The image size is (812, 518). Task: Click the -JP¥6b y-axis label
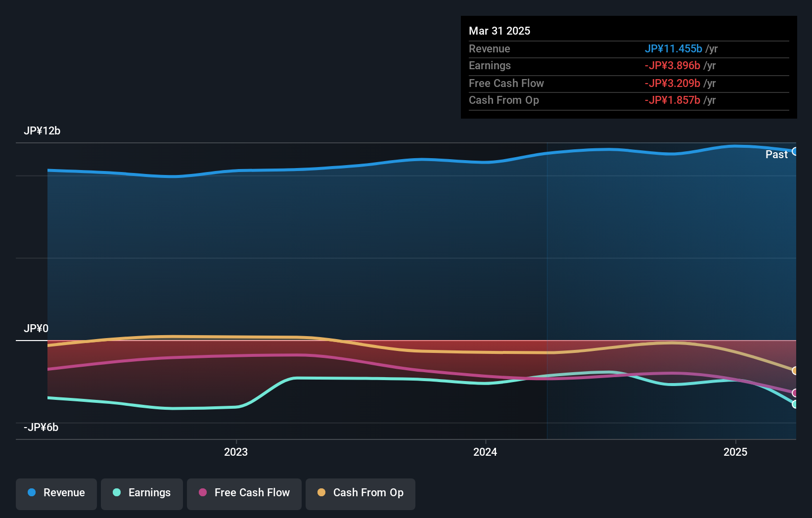pos(41,428)
